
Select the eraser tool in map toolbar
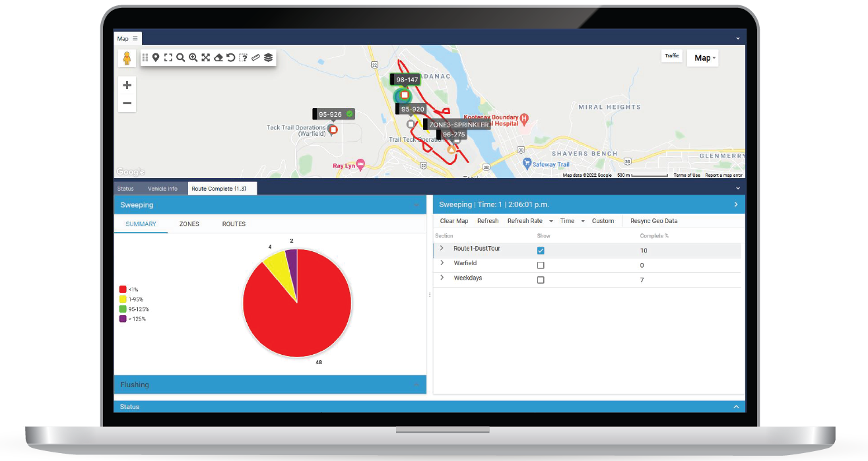(218, 58)
